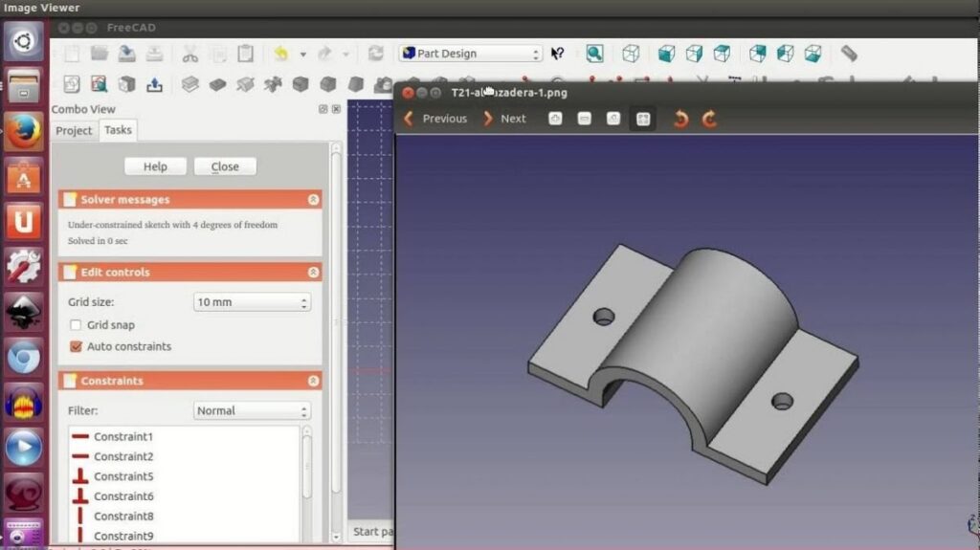Switch to axonometric view cube icon
This screenshot has height=550, width=980.
click(x=631, y=54)
